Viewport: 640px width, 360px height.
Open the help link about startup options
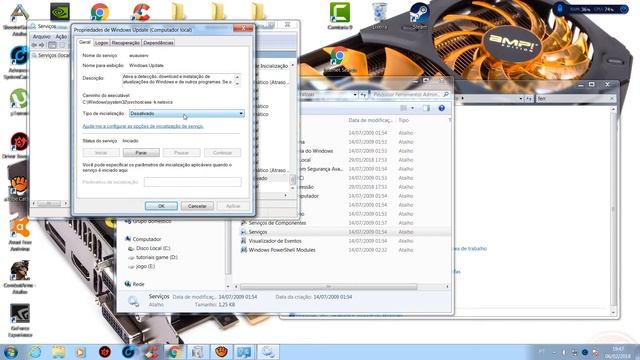click(143, 126)
